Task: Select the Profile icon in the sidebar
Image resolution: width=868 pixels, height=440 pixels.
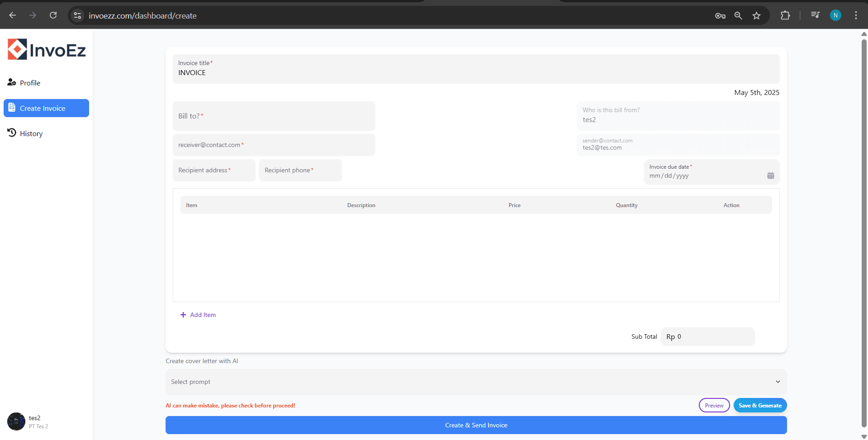Action: point(11,82)
